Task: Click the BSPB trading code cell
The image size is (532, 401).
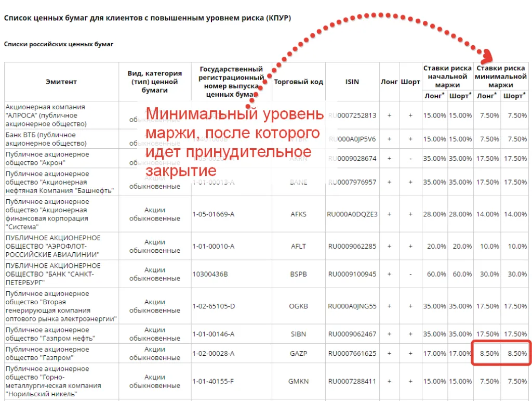Action: (299, 274)
